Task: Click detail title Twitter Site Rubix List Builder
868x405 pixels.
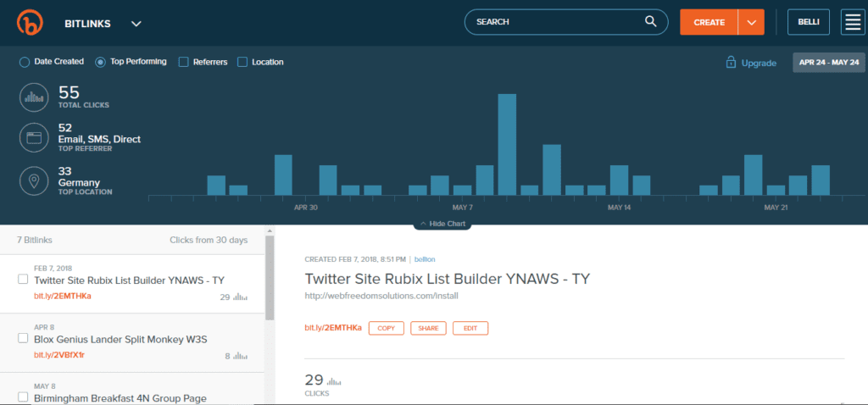Action: 448,279
